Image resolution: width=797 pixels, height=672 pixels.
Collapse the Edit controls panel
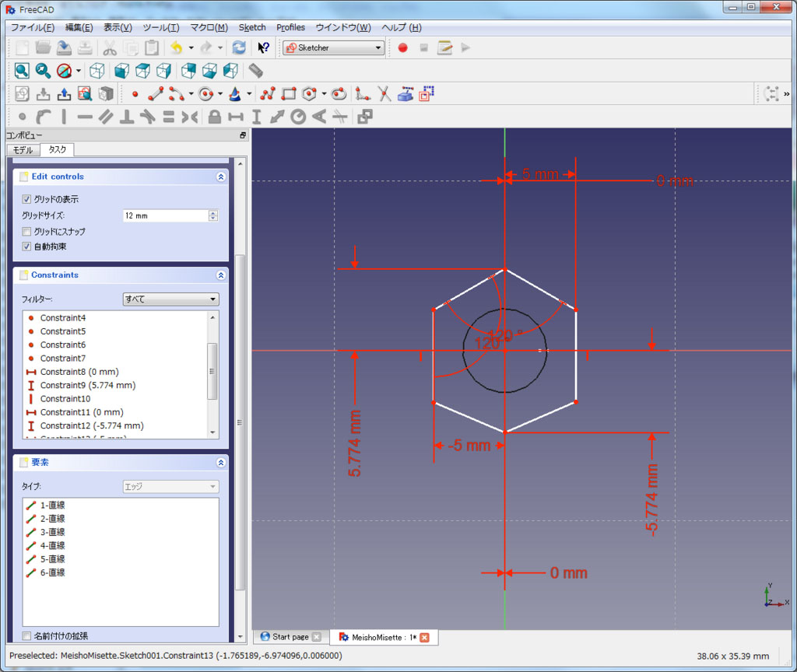[x=221, y=177]
